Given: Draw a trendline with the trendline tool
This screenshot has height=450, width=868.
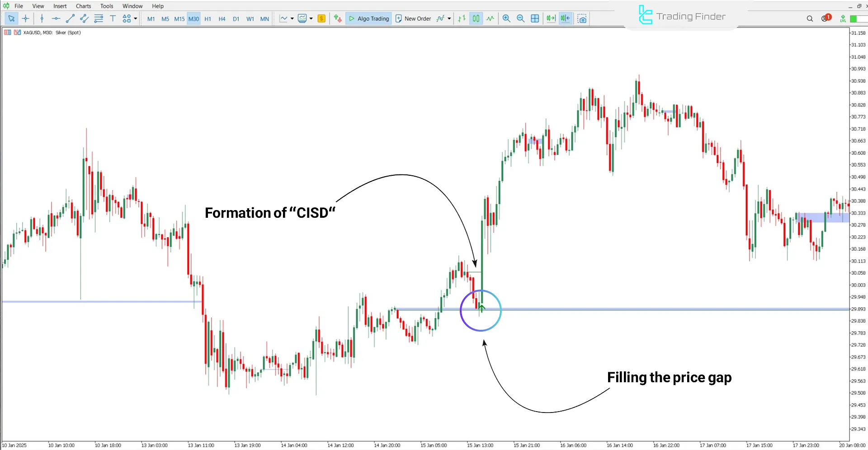Looking at the screenshot, I should coord(70,19).
